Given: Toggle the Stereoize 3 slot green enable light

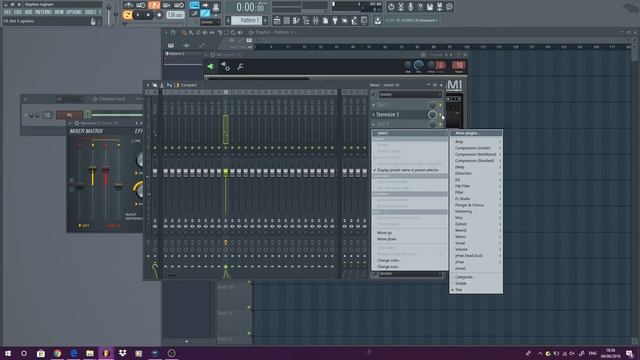Looking at the screenshot, I should coord(441,115).
